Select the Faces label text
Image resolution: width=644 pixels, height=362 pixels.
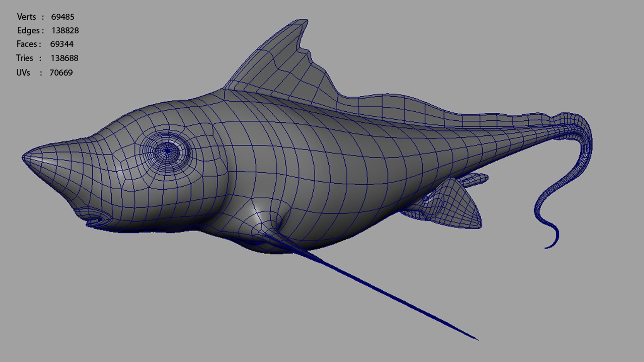(27, 44)
